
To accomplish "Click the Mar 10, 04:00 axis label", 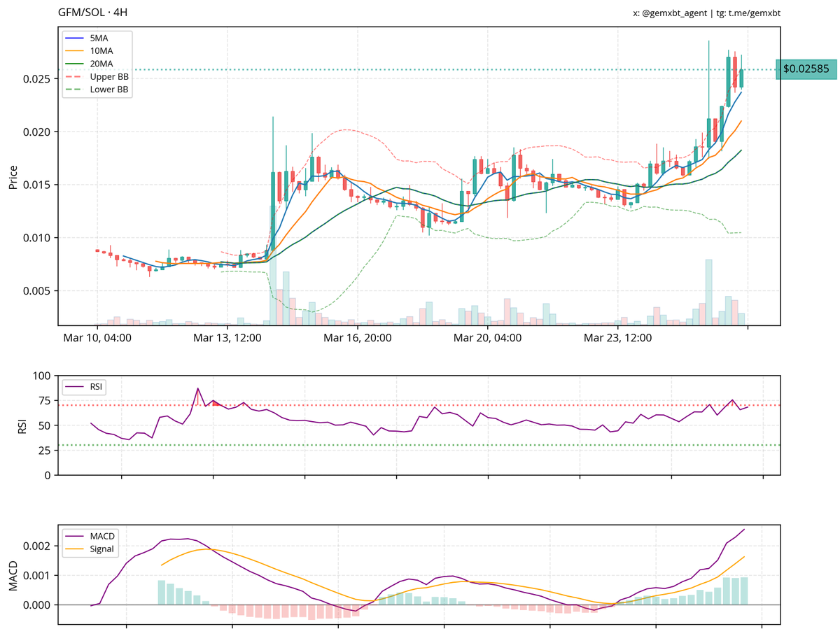I will (97, 339).
